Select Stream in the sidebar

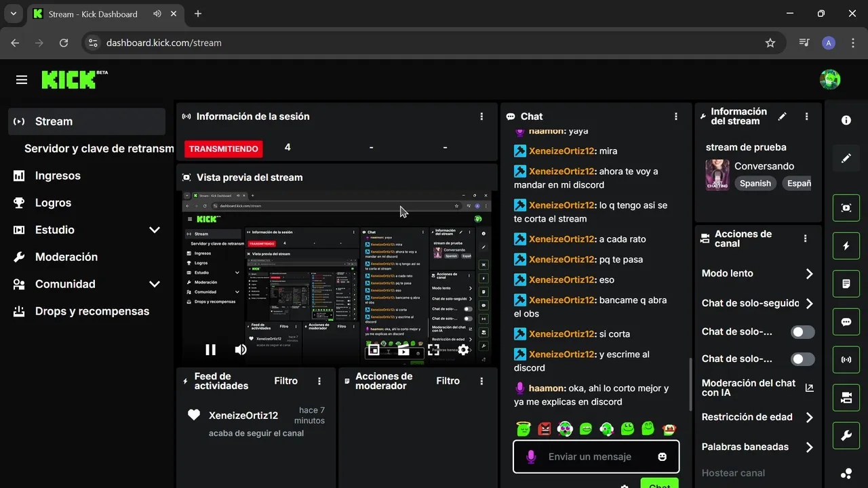(87, 121)
